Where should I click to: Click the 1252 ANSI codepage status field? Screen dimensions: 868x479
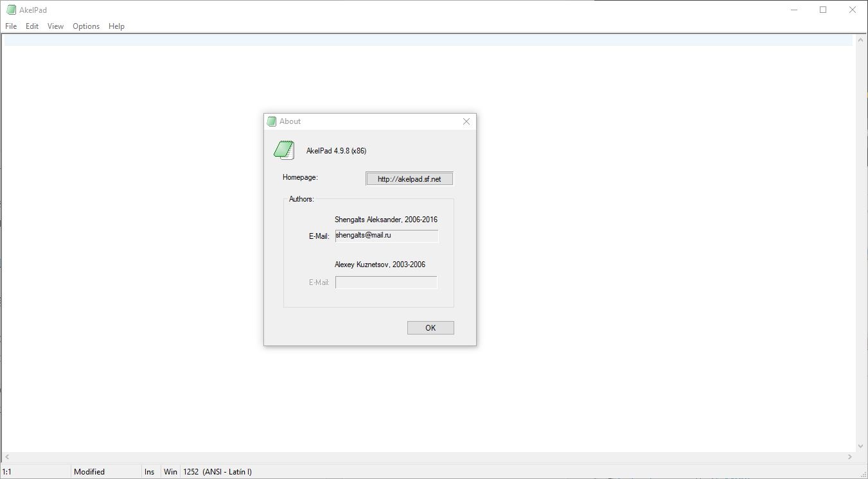217,472
